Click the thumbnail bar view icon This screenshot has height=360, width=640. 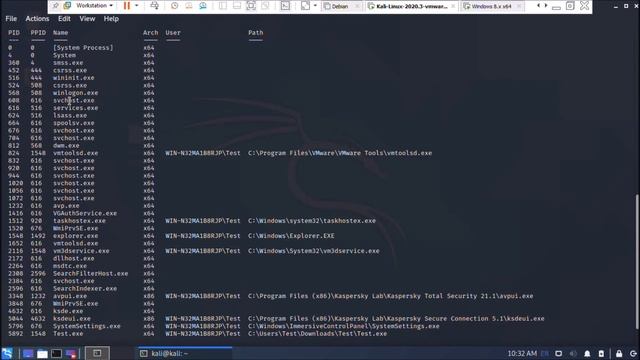pos(237,6)
